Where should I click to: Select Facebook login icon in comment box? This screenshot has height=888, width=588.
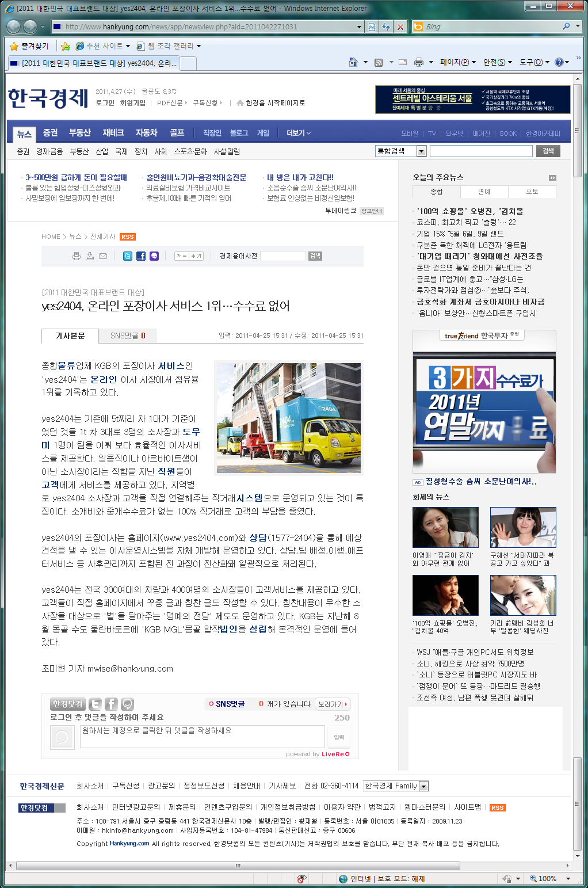[112, 704]
